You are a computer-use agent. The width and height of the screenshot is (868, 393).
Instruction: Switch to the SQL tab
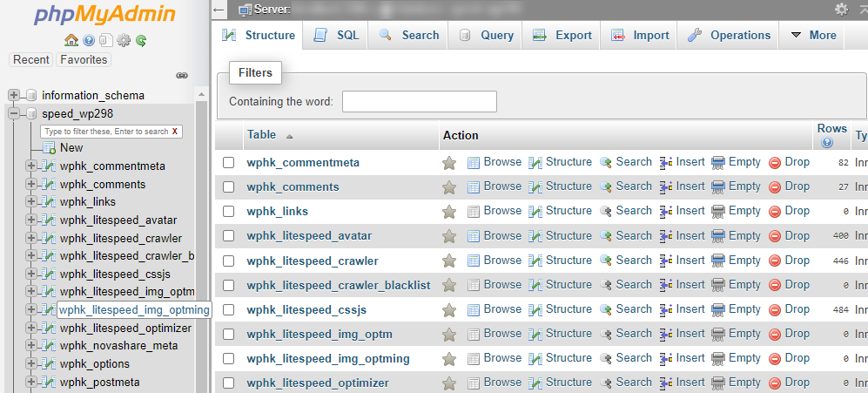[336, 36]
